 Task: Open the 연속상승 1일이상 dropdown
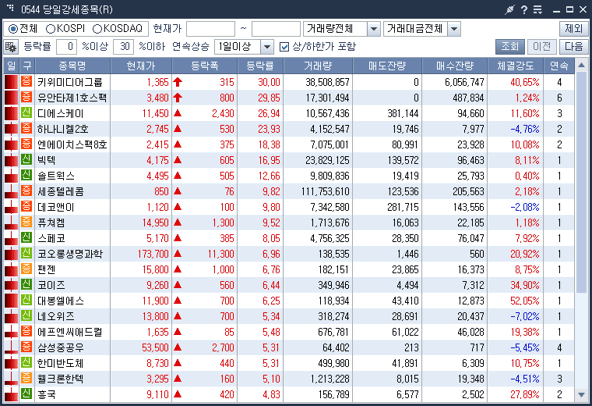tap(267, 47)
